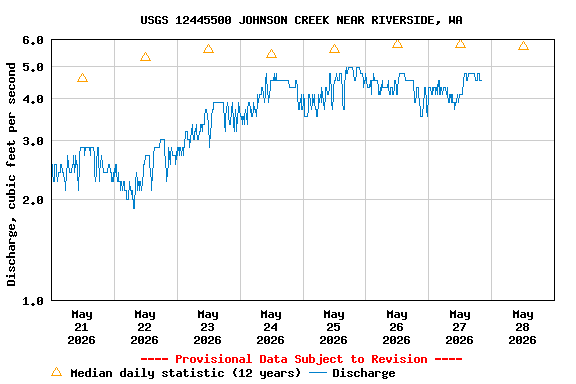576x384 pixels.
Task: Click the 2.0 y-axis tick label
Action: pos(33,200)
